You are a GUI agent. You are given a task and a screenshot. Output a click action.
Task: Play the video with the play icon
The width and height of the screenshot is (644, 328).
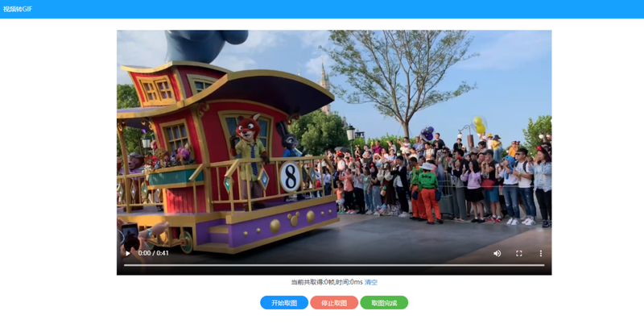click(x=128, y=253)
